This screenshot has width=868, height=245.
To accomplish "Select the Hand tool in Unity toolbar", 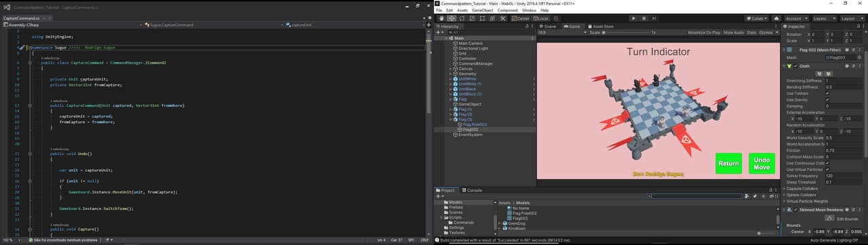I will point(441,18).
